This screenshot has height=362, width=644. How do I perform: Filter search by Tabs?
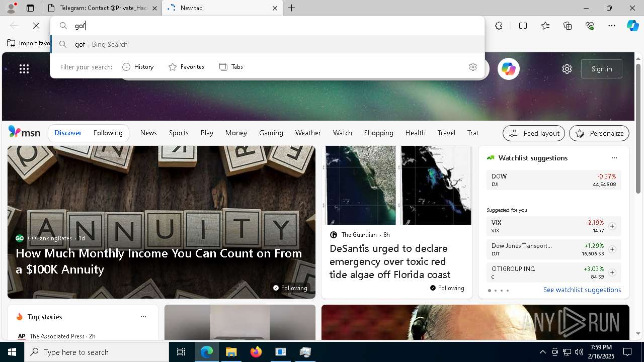(231, 67)
